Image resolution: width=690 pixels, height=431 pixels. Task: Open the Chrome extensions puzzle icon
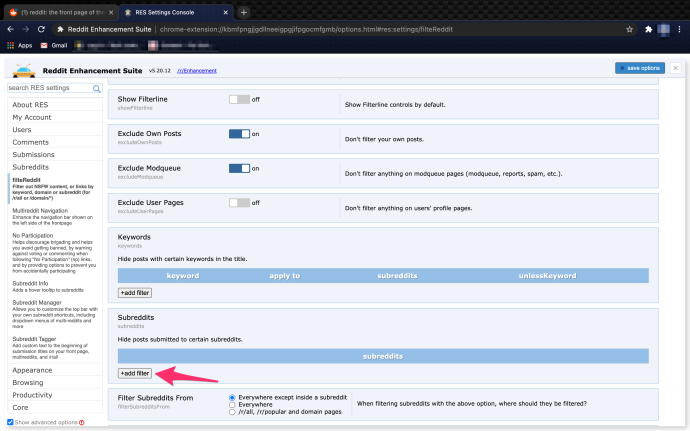(x=648, y=29)
